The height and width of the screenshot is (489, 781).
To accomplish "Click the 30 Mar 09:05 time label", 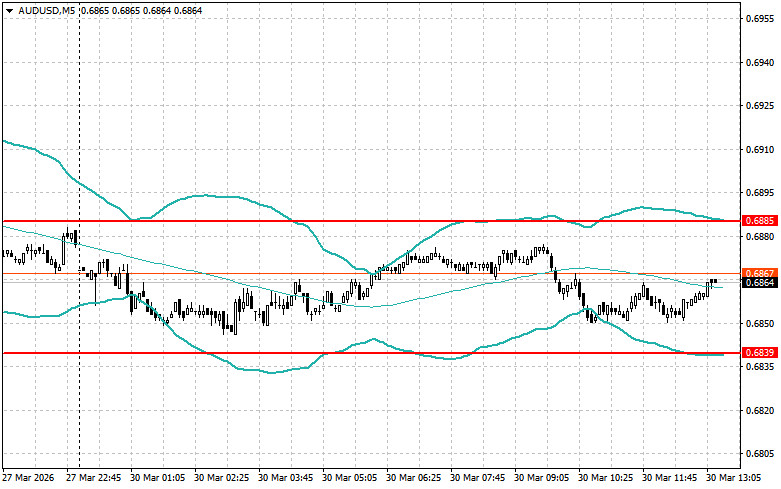I will pyautogui.click(x=541, y=478).
